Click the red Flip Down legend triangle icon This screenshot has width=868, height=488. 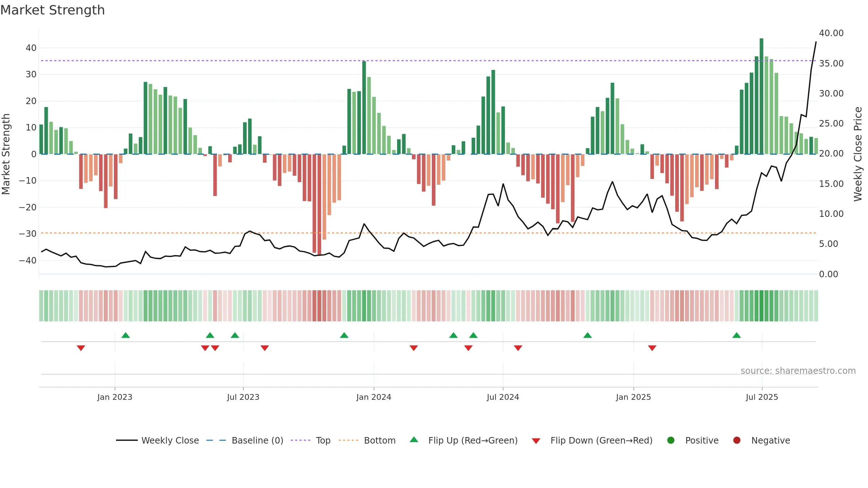click(536, 441)
